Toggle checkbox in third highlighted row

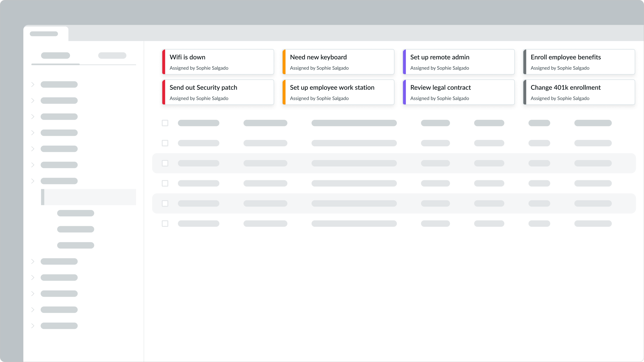pyautogui.click(x=165, y=163)
